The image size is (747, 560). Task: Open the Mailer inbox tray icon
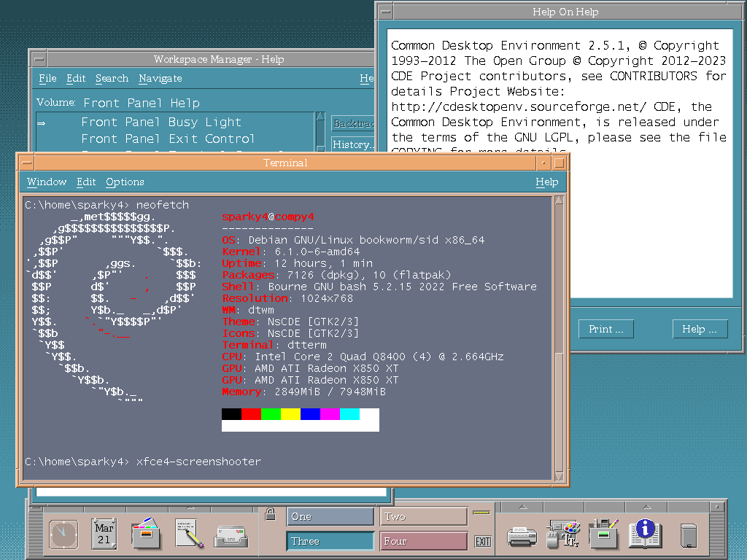[x=231, y=535]
